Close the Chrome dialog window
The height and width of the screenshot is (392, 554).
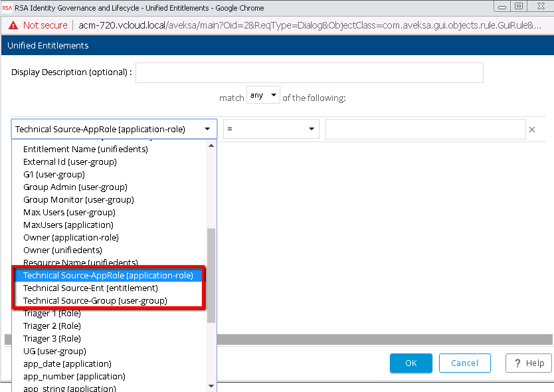click(x=541, y=6)
